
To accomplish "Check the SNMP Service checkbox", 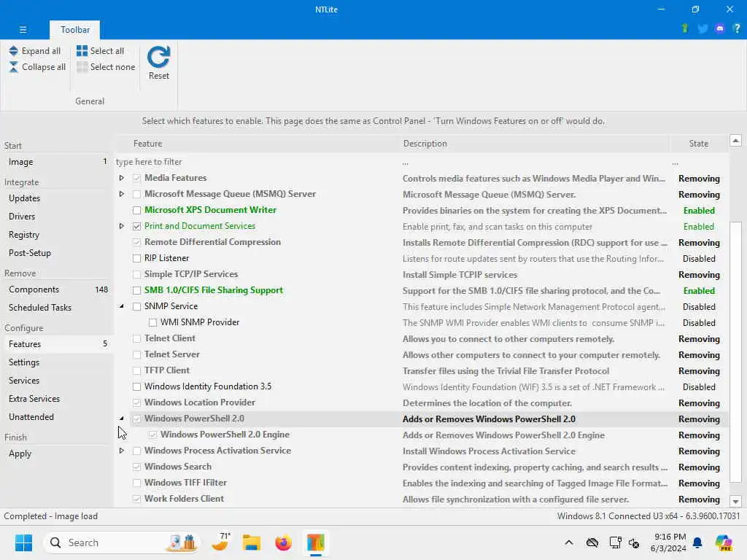I will pos(136,306).
